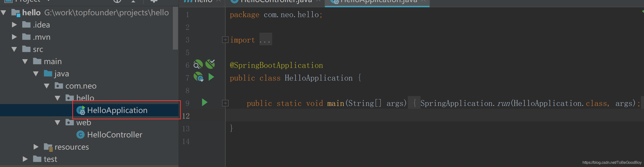
Task: Click the folded opening brace placeholder on line 9
Action: 414,102
